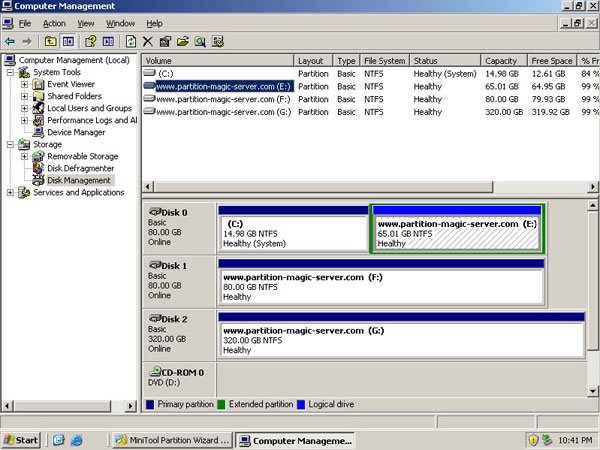The width and height of the screenshot is (600, 450).
Task: Toggle Show/Hide Console Tree icon
Action: tap(68, 41)
